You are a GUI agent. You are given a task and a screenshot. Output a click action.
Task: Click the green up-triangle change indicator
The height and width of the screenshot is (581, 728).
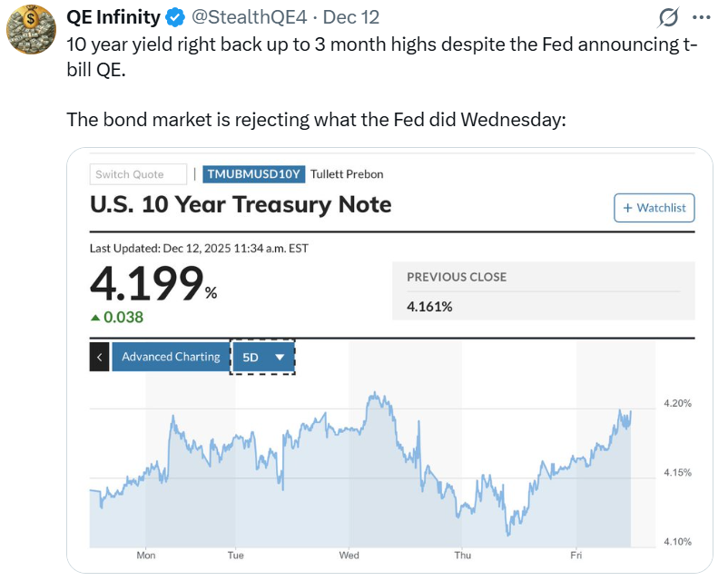coord(94,317)
